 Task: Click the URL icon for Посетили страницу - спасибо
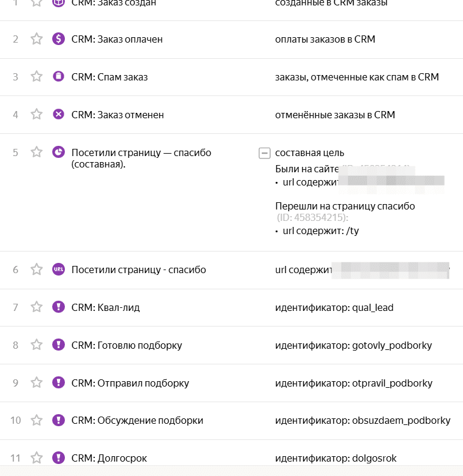tap(58, 270)
